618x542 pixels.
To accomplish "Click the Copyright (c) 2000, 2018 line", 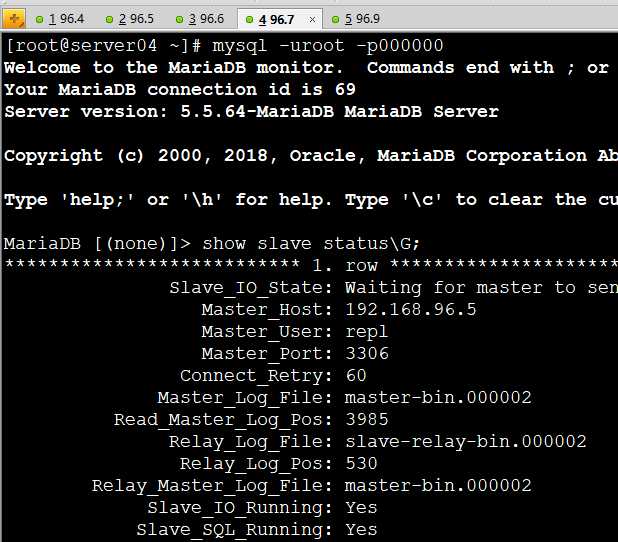I will tap(311, 156).
